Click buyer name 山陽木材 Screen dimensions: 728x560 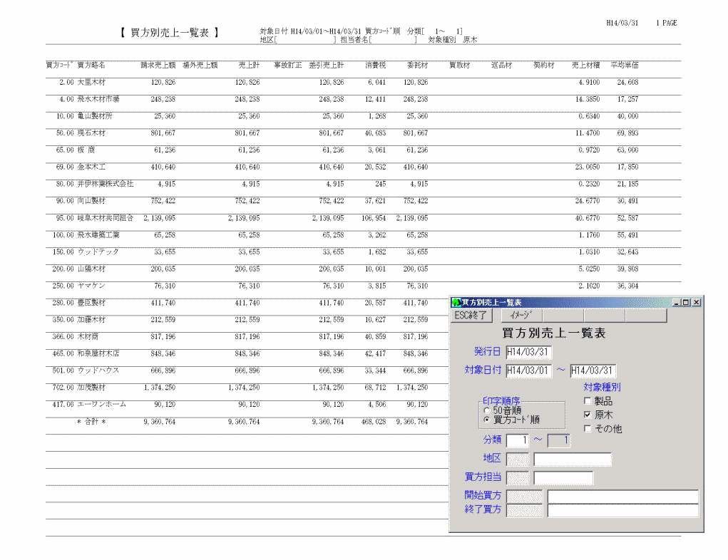(x=91, y=269)
